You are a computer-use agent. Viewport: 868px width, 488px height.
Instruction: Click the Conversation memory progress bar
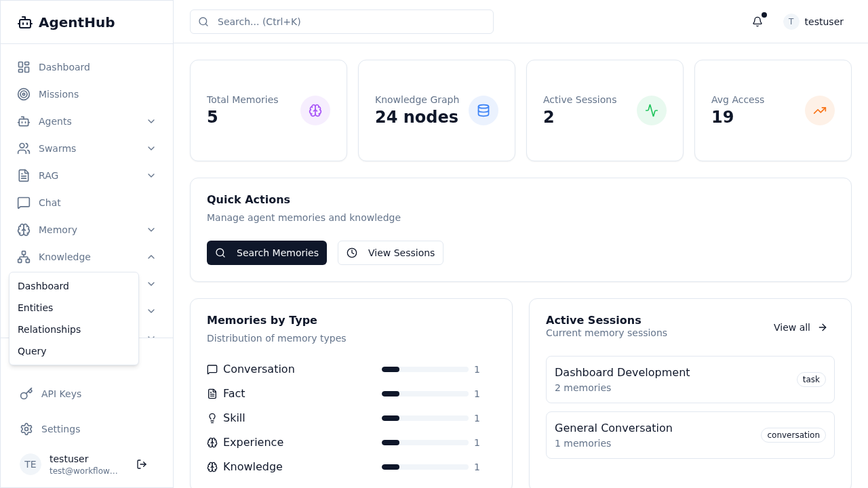[x=425, y=369]
